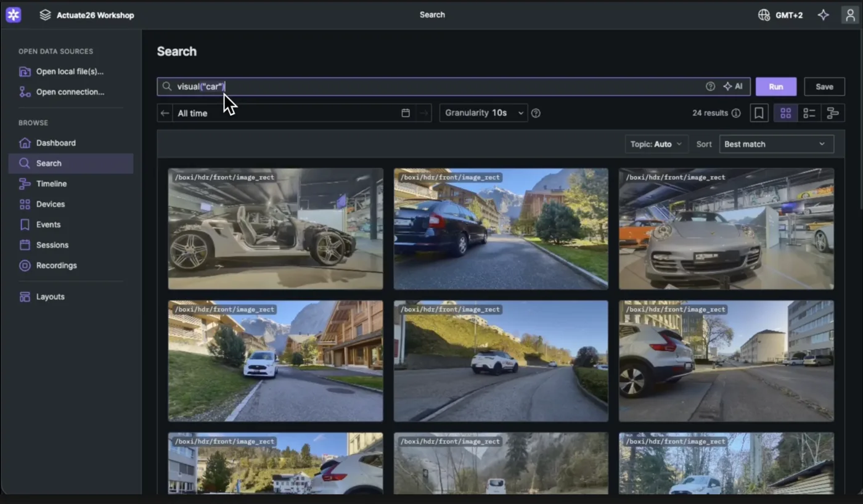Image resolution: width=863 pixels, height=504 pixels.
Task: Open thumbnail of white van beside grassy slope
Action: 276,361
